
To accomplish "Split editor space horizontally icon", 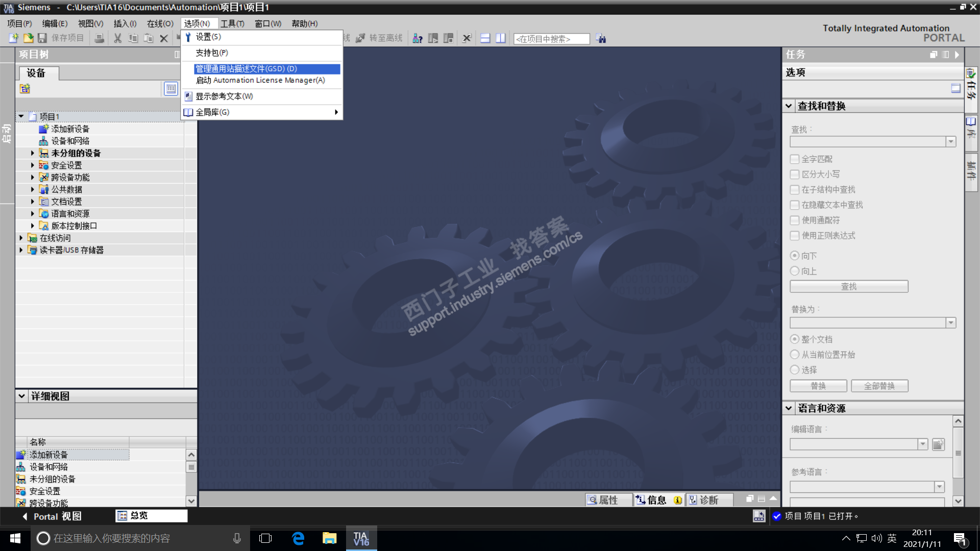I will [x=485, y=38].
